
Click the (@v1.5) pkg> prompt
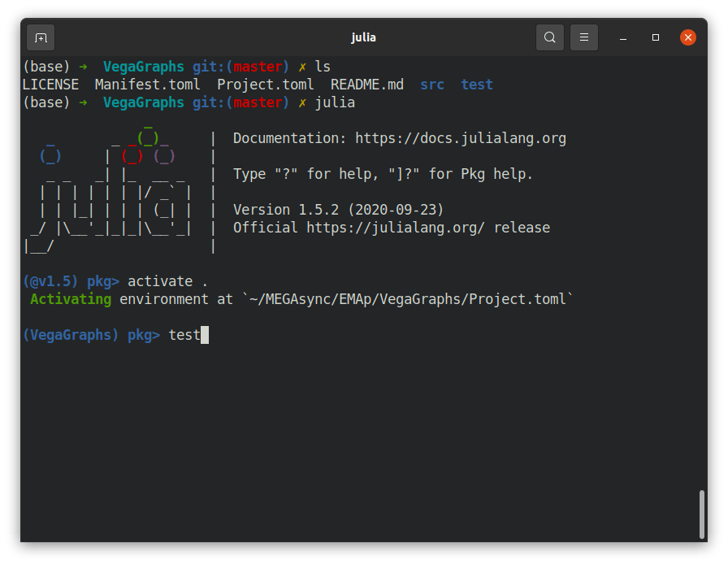(x=71, y=281)
